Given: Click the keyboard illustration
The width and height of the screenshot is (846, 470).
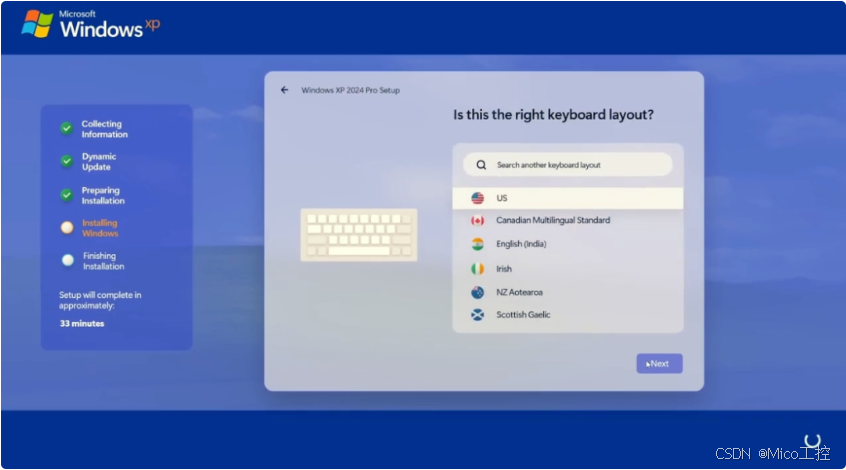Looking at the screenshot, I should 359,235.
